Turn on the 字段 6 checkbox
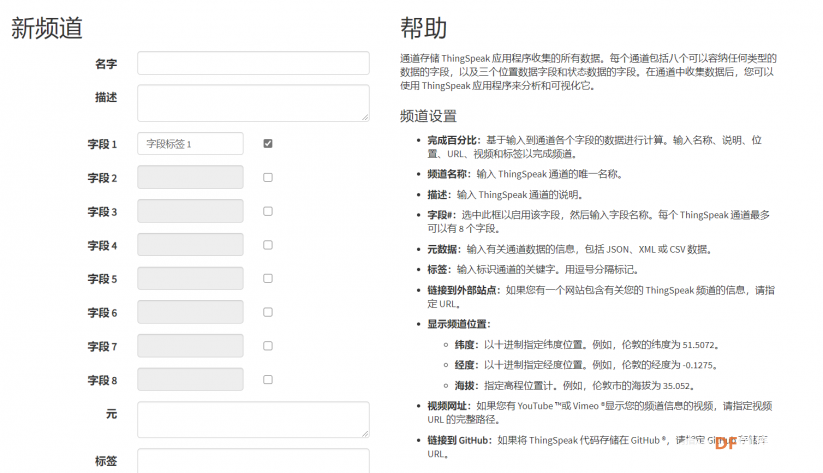This screenshot has width=823, height=473. (268, 312)
